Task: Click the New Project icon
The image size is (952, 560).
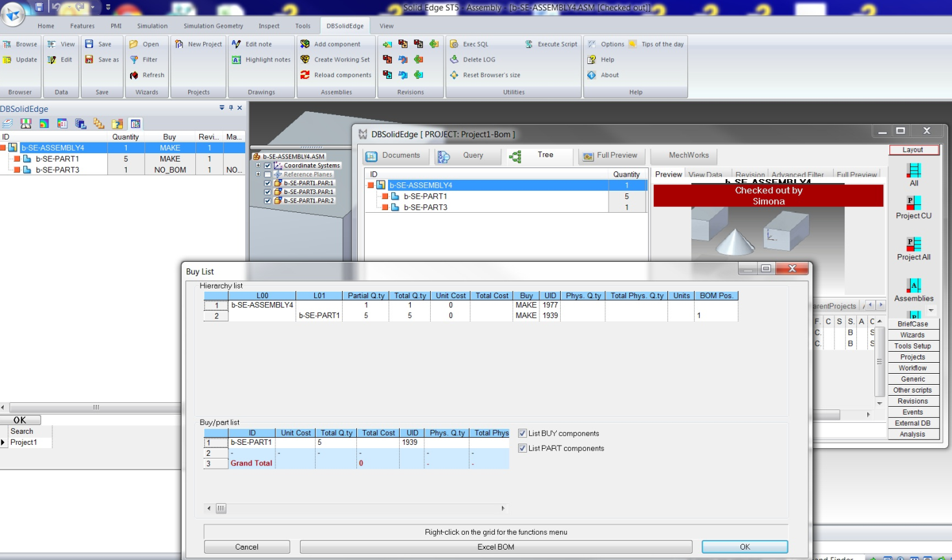Action: 179,44
